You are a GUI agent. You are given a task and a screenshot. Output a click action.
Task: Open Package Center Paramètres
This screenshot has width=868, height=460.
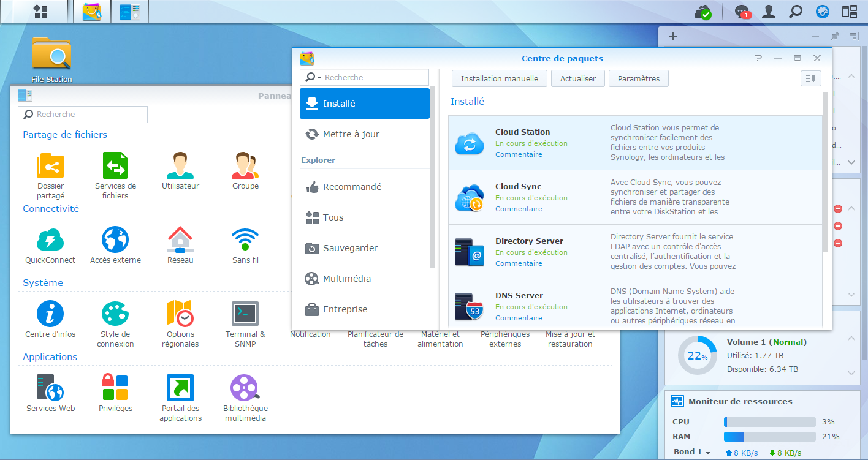639,78
